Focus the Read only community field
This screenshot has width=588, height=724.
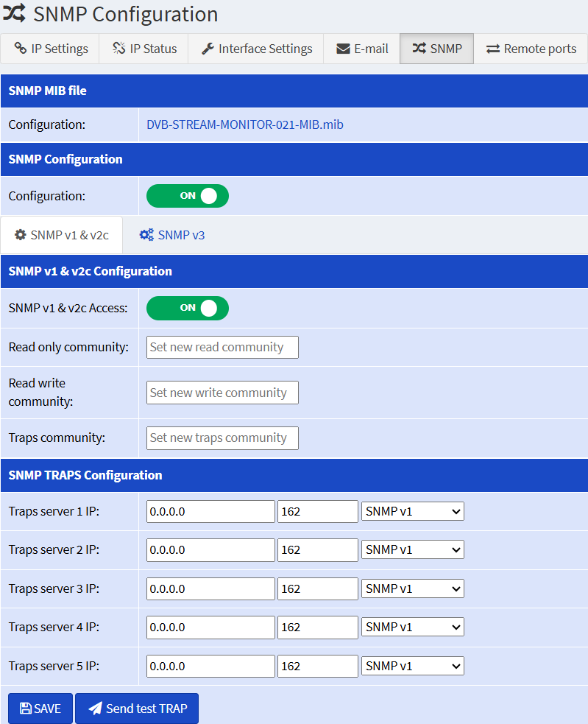[x=222, y=347]
